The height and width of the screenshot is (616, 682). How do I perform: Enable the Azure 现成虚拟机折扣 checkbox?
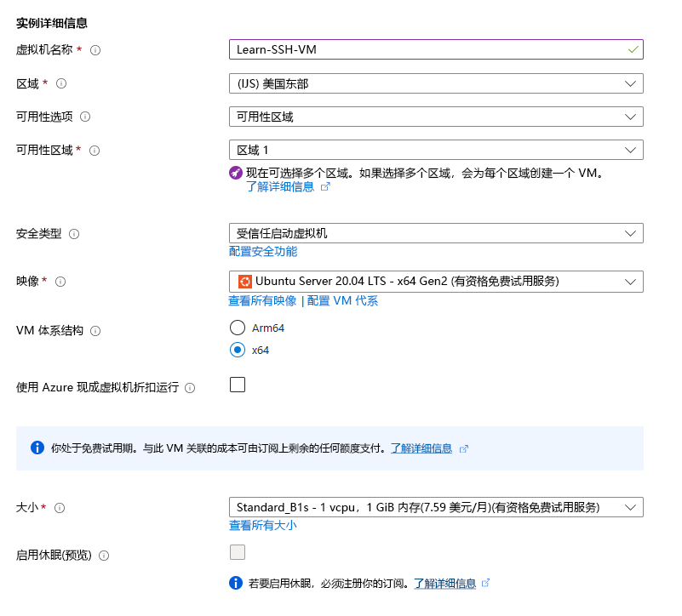pos(237,385)
